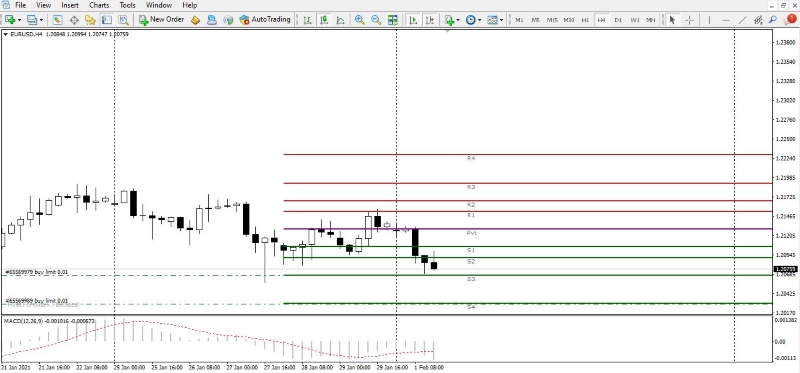800x373 pixels.
Task: Open the Profiles icon
Action: 33,20
